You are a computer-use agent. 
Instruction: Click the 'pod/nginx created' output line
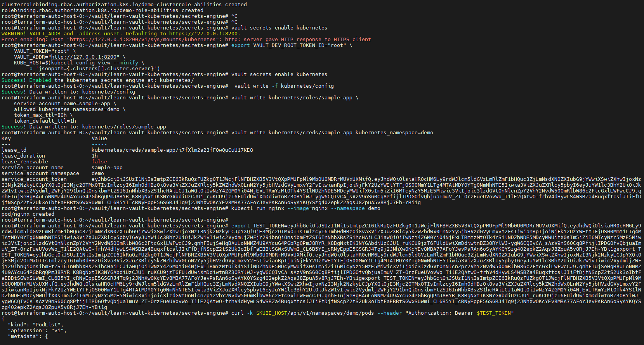click(x=28, y=214)
